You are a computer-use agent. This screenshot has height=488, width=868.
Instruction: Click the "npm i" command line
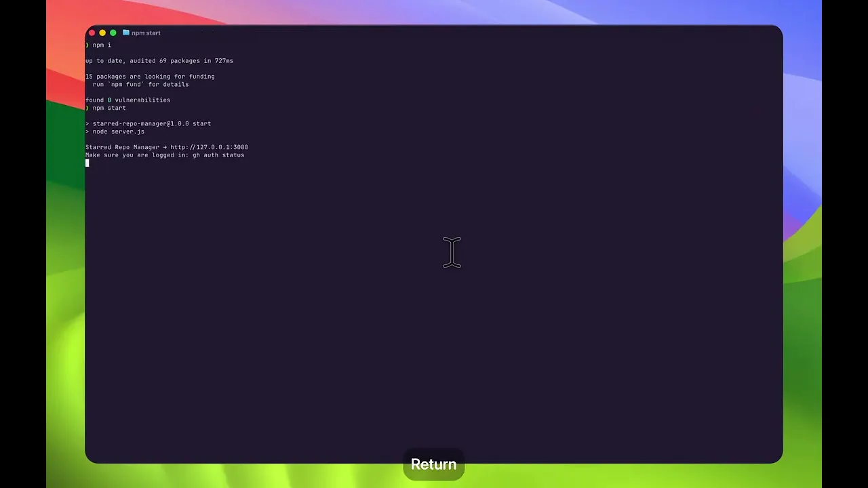(x=98, y=45)
